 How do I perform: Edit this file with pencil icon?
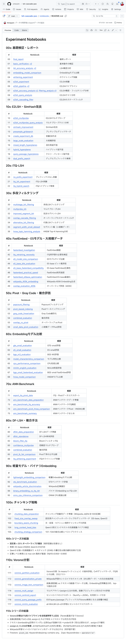click(113, 30)
